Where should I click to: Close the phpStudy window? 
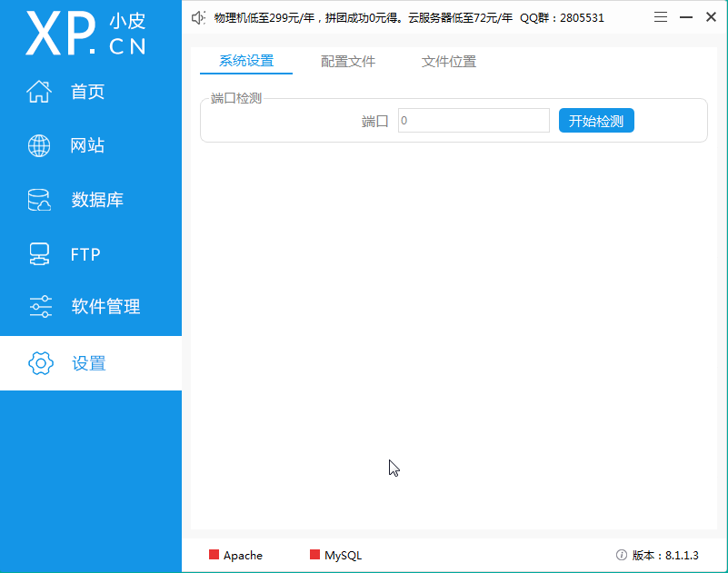pyautogui.click(x=711, y=17)
